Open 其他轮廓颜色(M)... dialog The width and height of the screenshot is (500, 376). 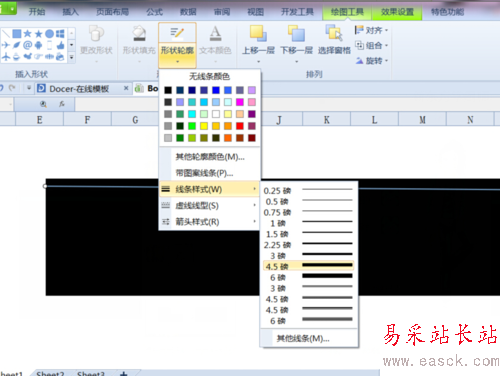click(x=209, y=157)
